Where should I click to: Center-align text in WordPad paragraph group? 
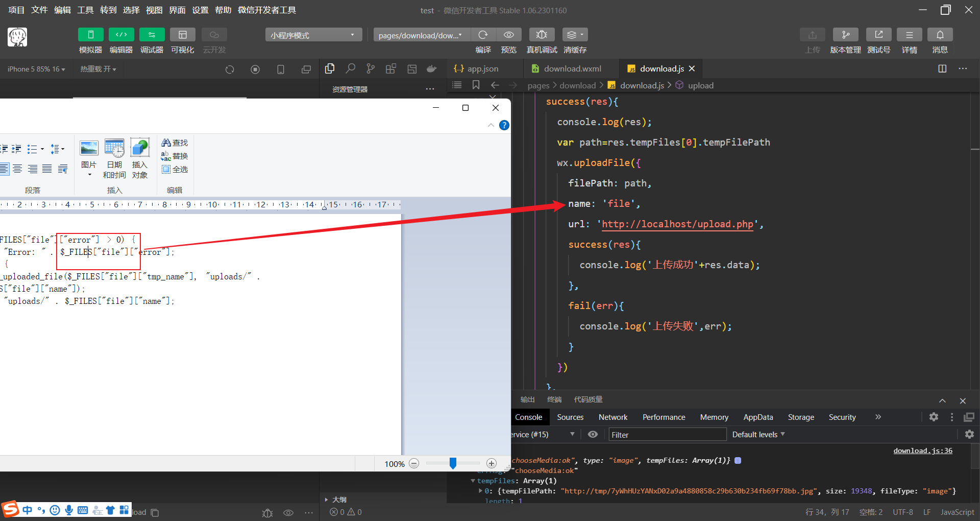point(17,169)
